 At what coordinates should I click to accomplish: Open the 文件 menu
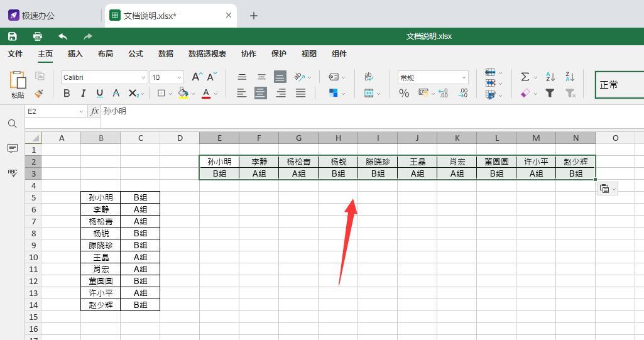[15, 54]
